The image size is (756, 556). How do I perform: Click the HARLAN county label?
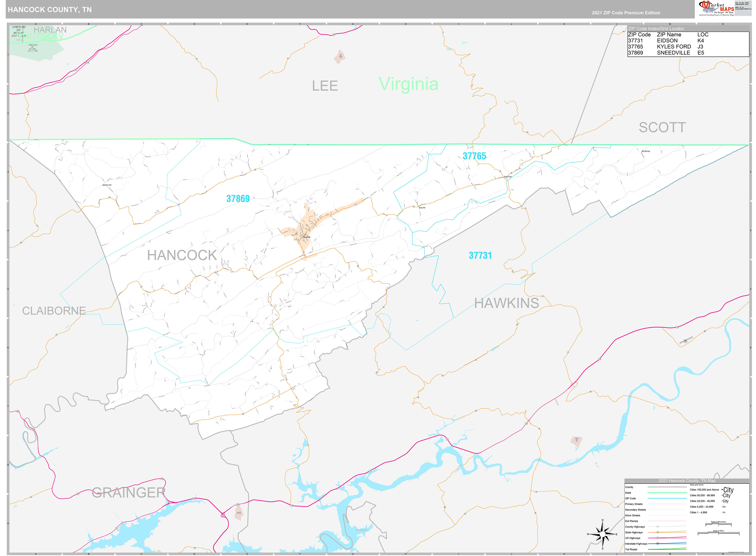[50, 30]
